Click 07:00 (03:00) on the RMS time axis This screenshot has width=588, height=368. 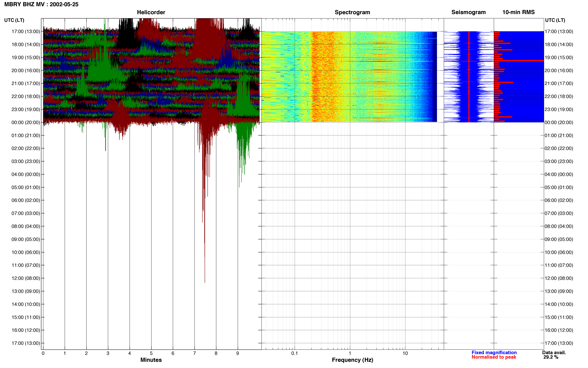559,213
